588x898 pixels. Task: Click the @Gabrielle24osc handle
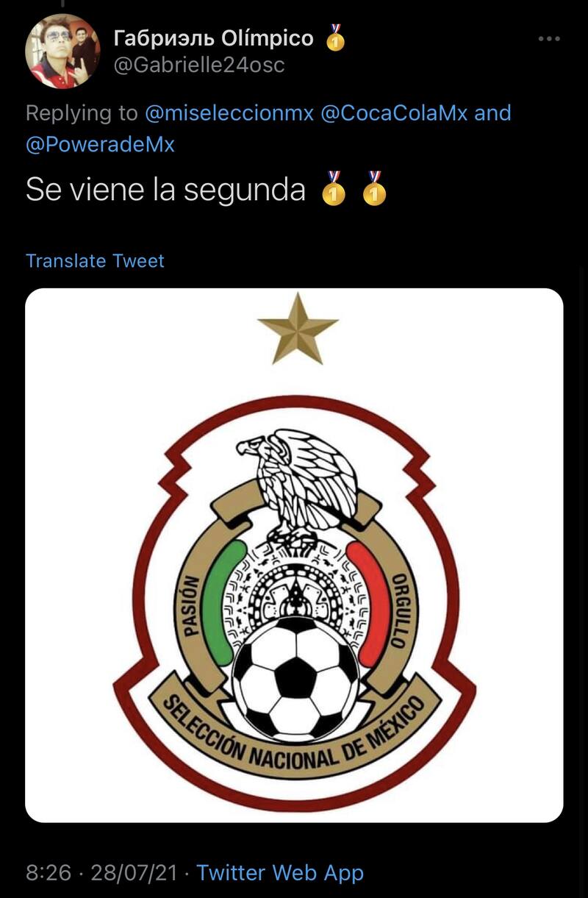[x=198, y=65]
